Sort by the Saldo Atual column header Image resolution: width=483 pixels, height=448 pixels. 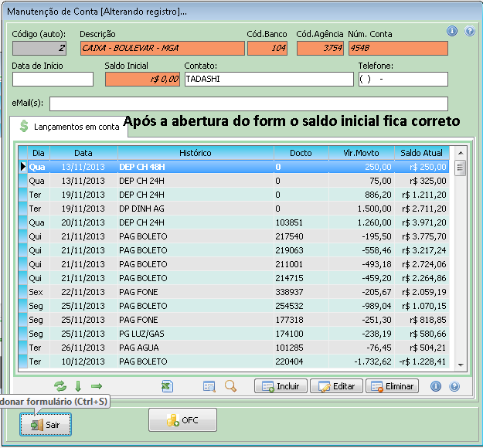click(x=422, y=153)
